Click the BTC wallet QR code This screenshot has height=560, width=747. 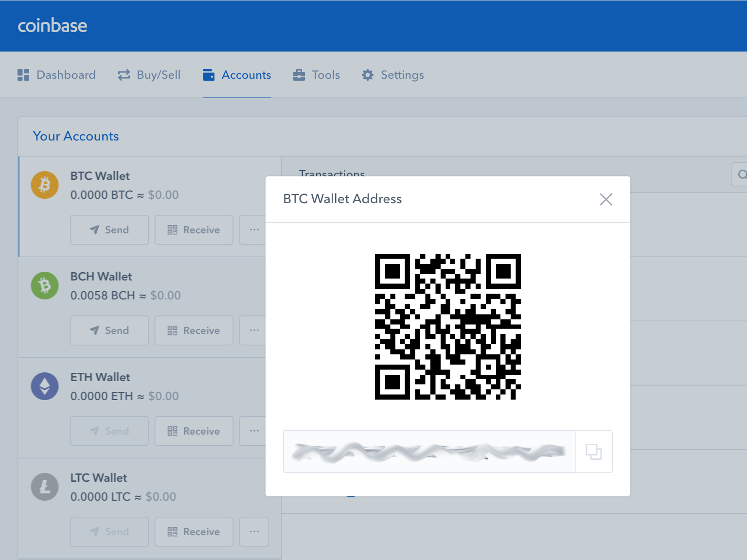(x=448, y=327)
